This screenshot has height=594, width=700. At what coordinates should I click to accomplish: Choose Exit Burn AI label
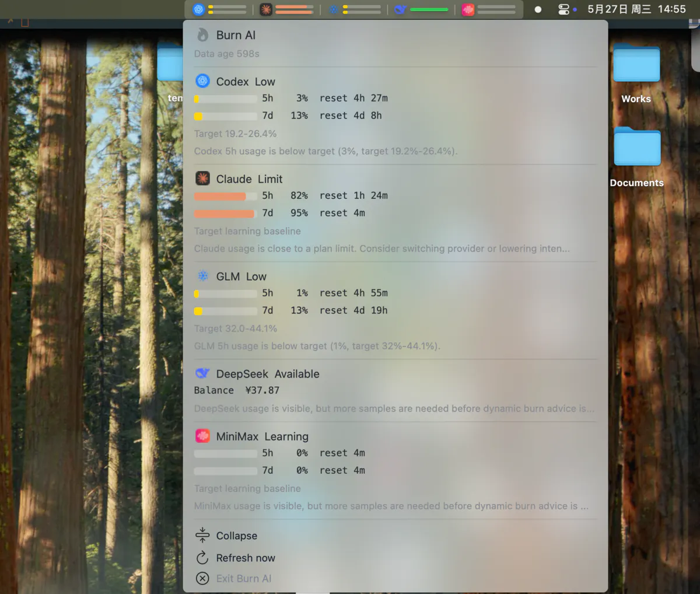pos(244,578)
